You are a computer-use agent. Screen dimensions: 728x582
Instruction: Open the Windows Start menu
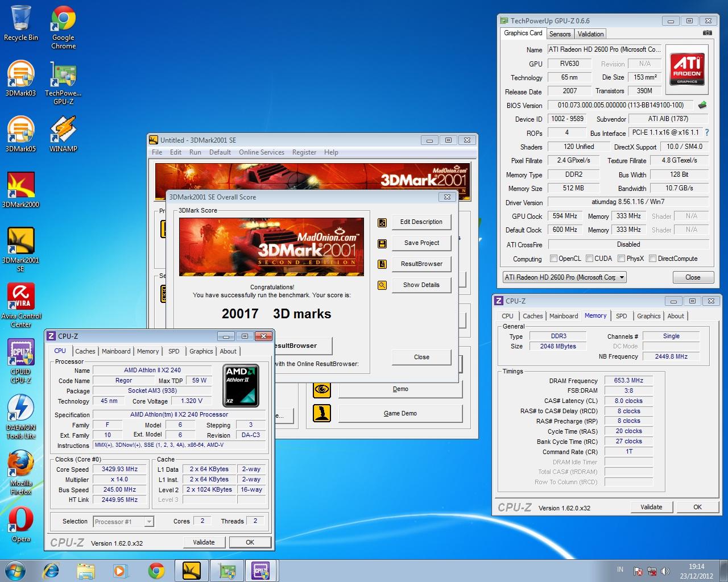click(x=15, y=571)
